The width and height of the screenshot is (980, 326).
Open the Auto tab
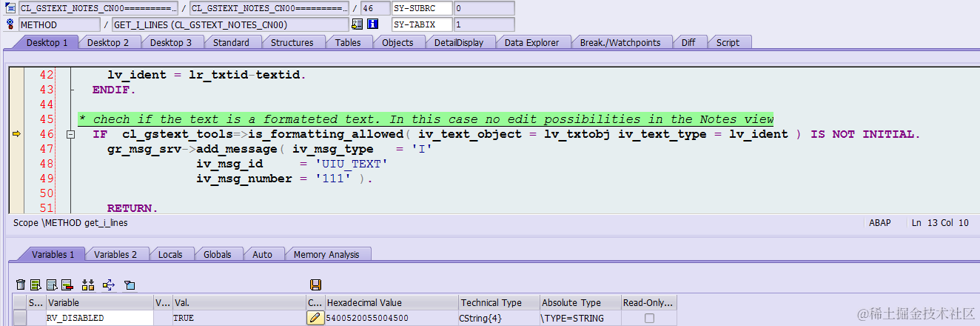(x=262, y=254)
